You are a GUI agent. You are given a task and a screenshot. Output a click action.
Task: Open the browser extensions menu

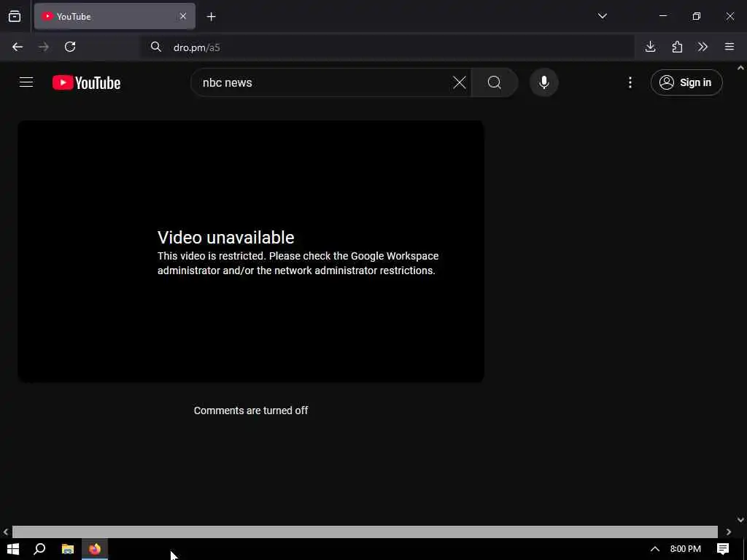coord(677,47)
